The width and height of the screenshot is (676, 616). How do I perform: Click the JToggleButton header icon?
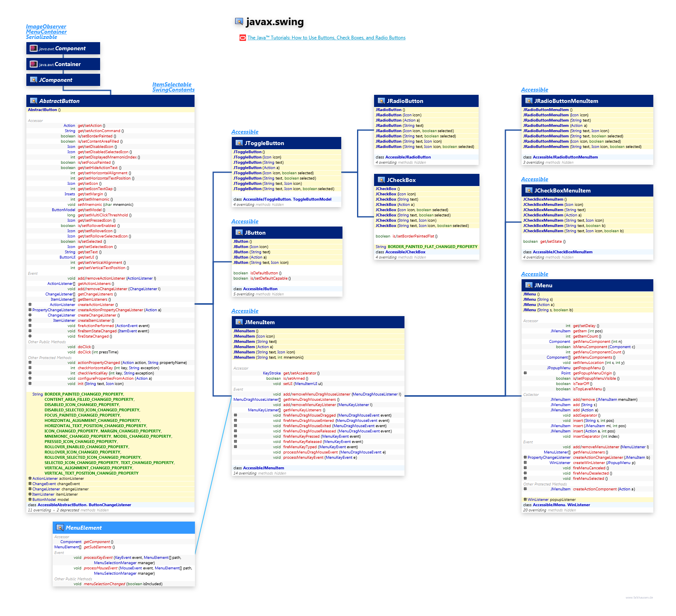(x=239, y=143)
